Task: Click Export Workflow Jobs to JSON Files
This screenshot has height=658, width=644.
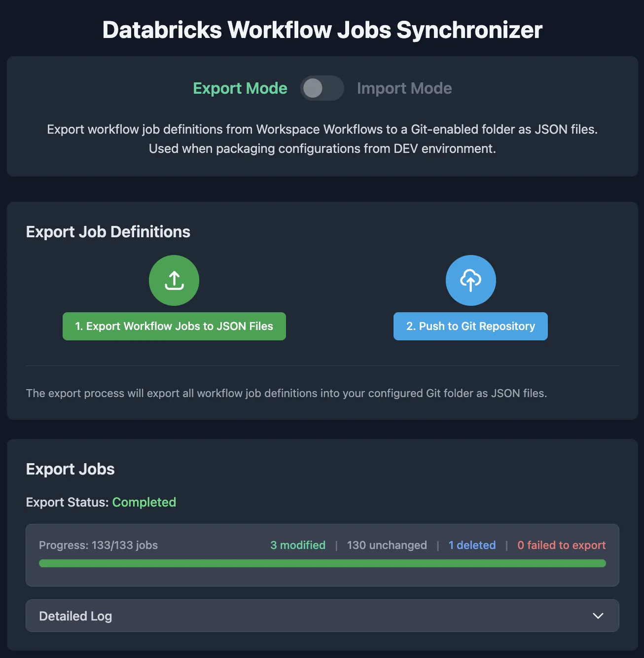Action: (174, 326)
